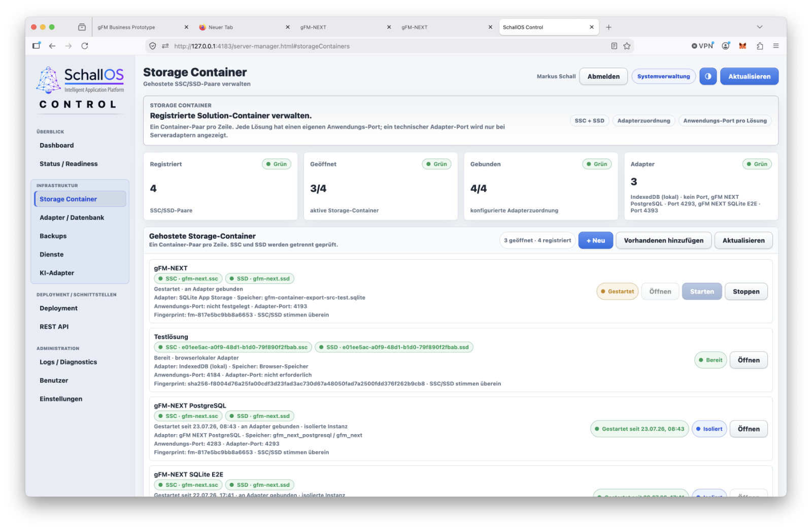This screenshot has width=812, height=530.
Task: Open the browser hamburger menu
Action: tap(775, 46)
